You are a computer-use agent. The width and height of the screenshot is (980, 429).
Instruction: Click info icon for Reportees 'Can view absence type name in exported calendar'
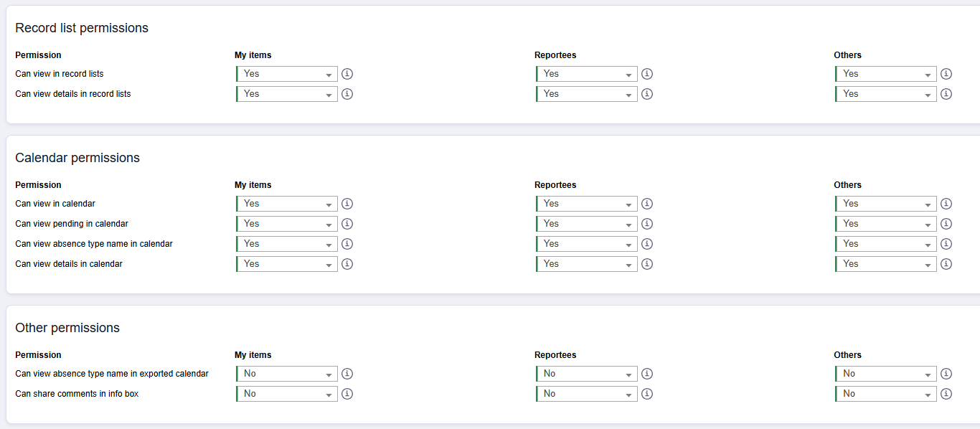click(x=647, y=374)
